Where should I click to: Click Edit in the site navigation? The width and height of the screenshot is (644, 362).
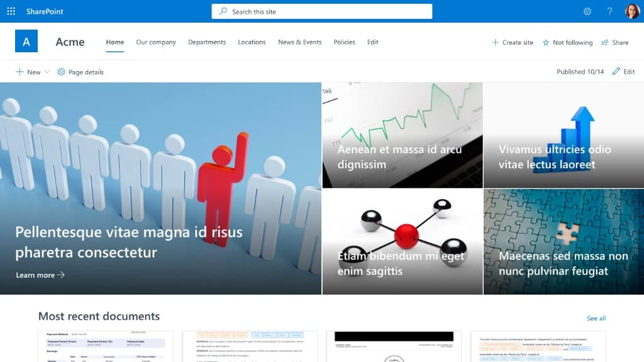click(372, 42)
